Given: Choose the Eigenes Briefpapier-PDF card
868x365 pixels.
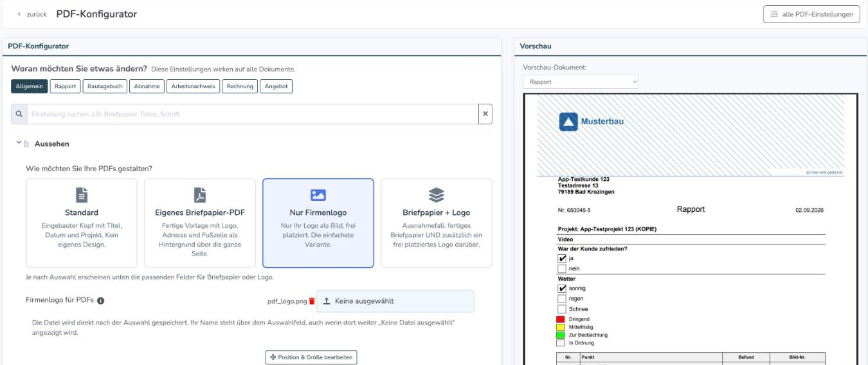Looking at the screenshot, I should (x=200, y=223).
